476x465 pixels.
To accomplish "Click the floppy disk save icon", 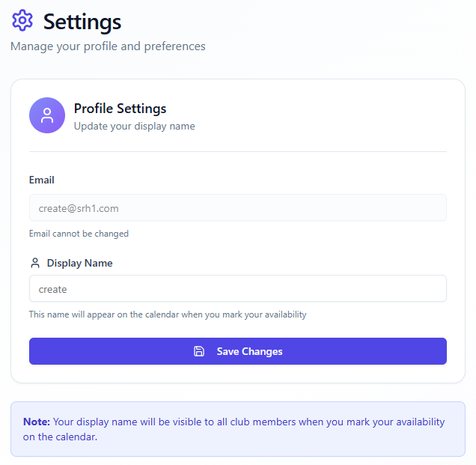I will [x=199, y=351].
